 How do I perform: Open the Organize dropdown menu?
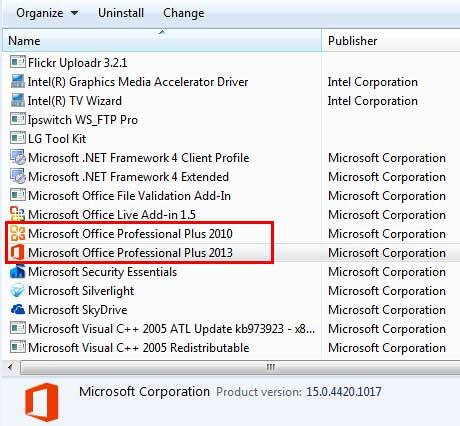pos(47,13)
